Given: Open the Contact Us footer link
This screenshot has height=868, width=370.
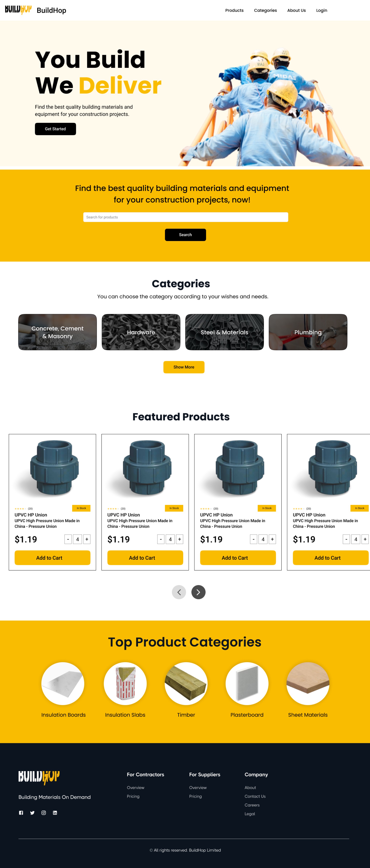Looking at the screenshot, I should (x=255, y=796).
